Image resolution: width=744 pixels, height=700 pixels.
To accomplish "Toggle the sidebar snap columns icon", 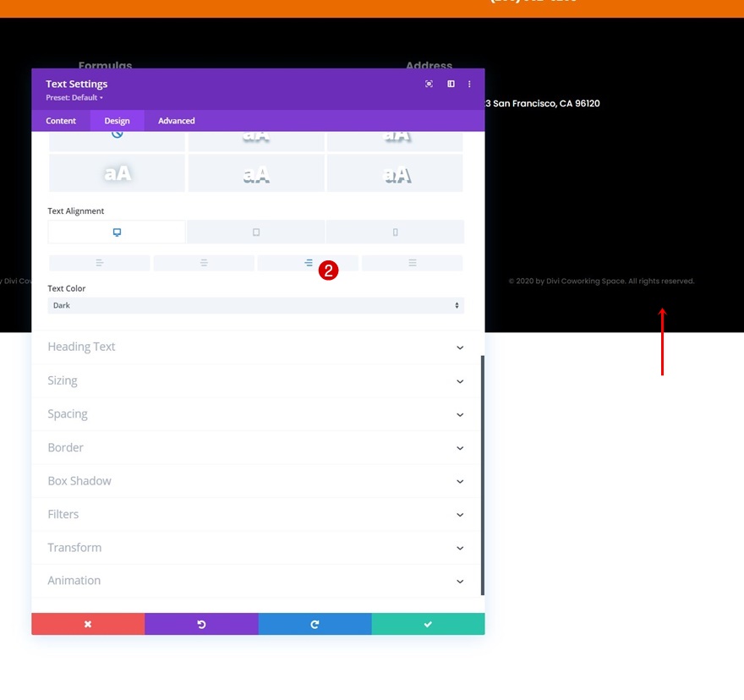I will (451, 84).
